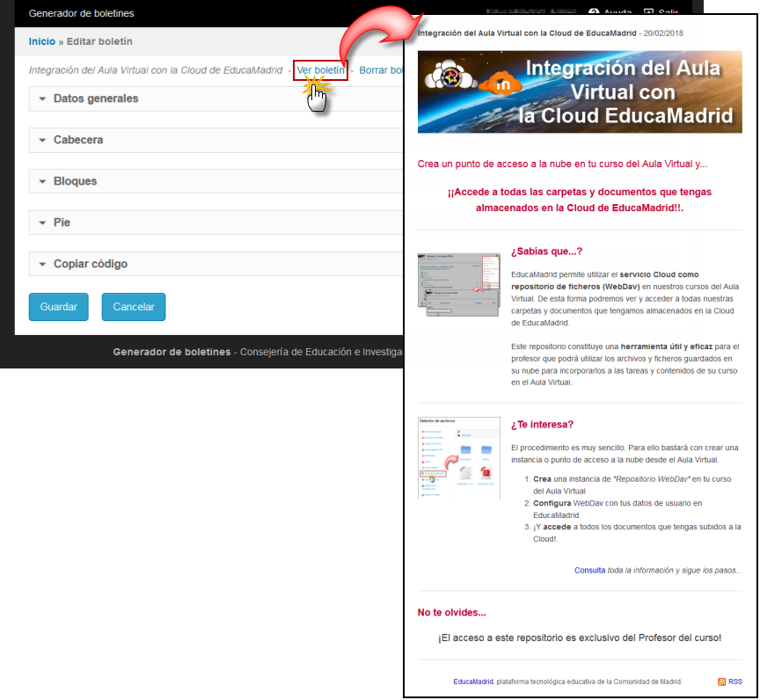Viewport: 760px width, 700px height.
Task: Click the Editar boletín breadcrumb text
Action: coord(99,41)
